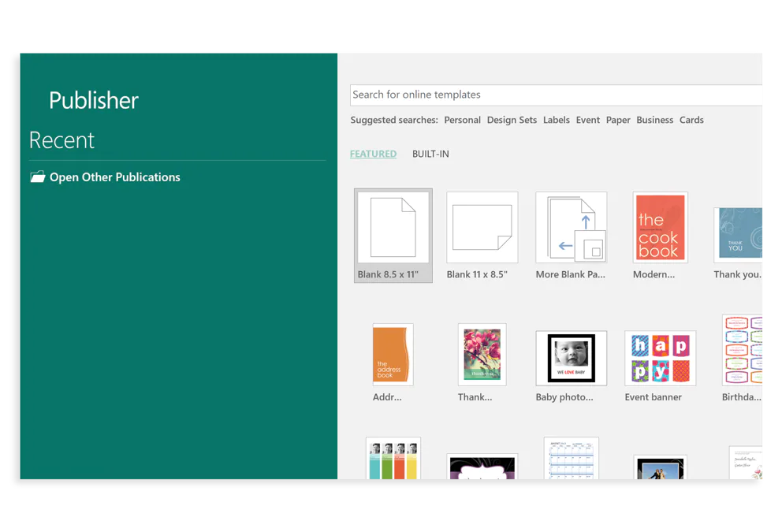The height and width of the screenshot is (532, 782).
Task: Select the colorful bookmarks template
Action: click(x=393, y=461)
